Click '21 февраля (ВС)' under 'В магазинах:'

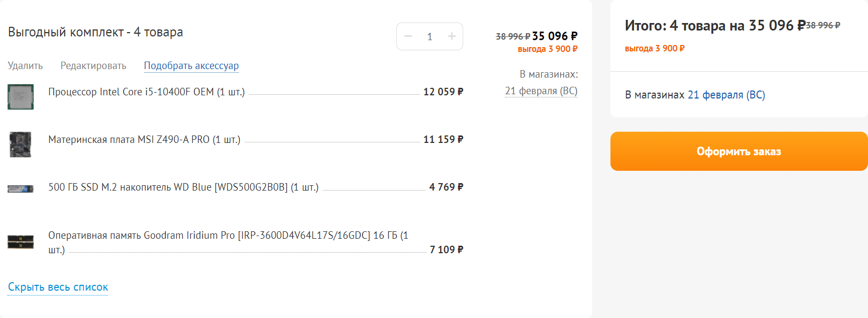541,91
